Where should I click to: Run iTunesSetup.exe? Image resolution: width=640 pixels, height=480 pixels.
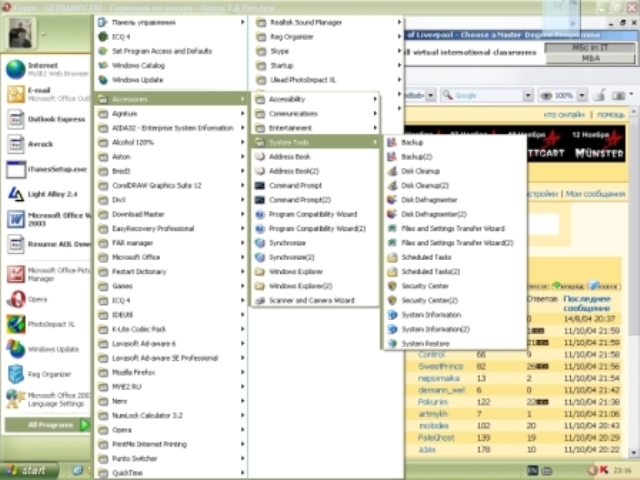pyautogui.click(x=47, y=169)
